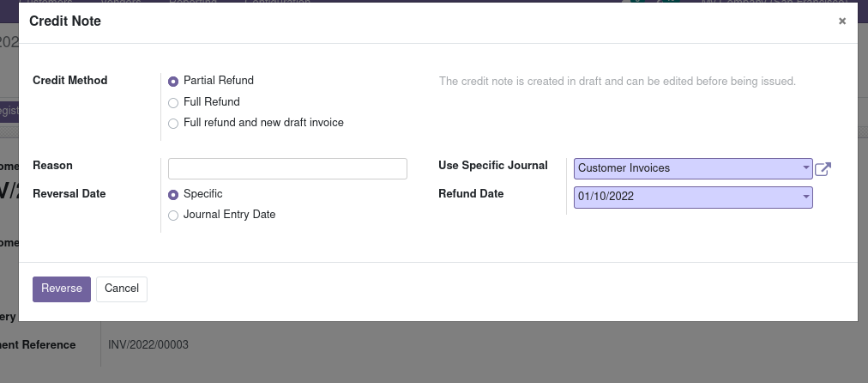The image size is (868, 383).
Task: Click the Reverse button
Action: 62,289
